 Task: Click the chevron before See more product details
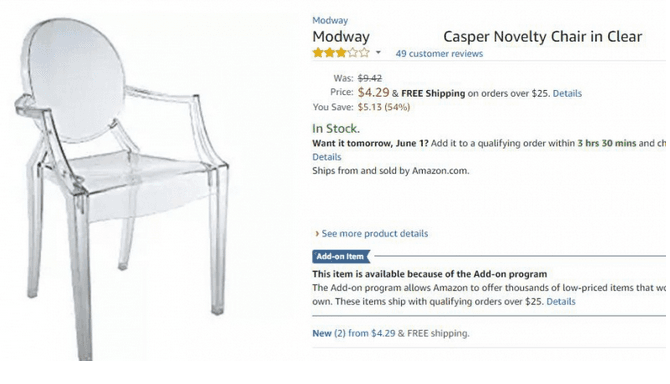click(317, 234)
